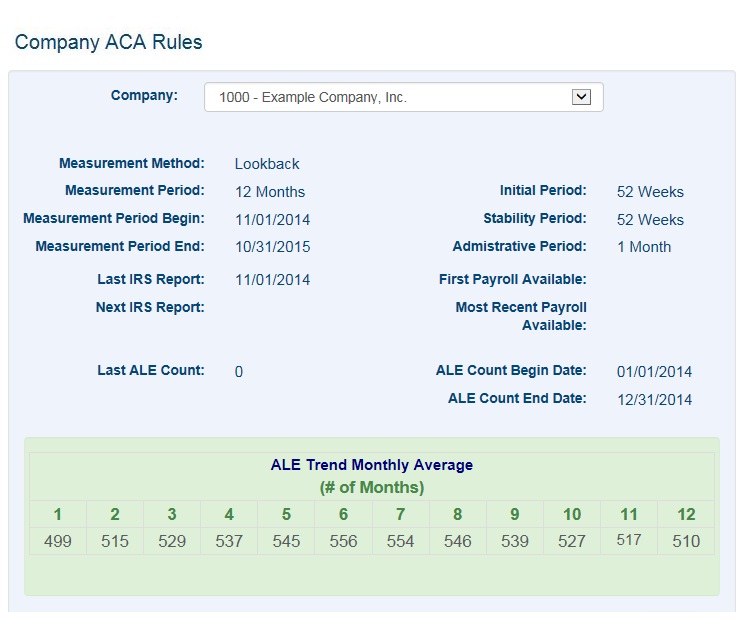Click the Measurement Period value 12 Months

[270, 192]
